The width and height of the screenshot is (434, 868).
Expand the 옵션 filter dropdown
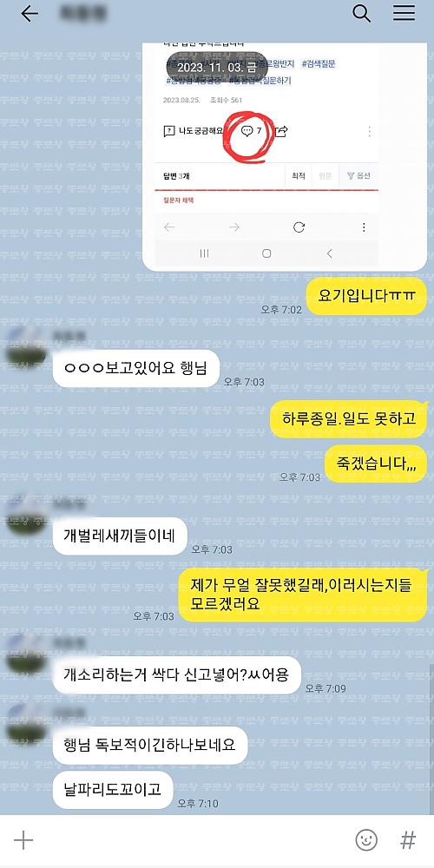point(358,176)
